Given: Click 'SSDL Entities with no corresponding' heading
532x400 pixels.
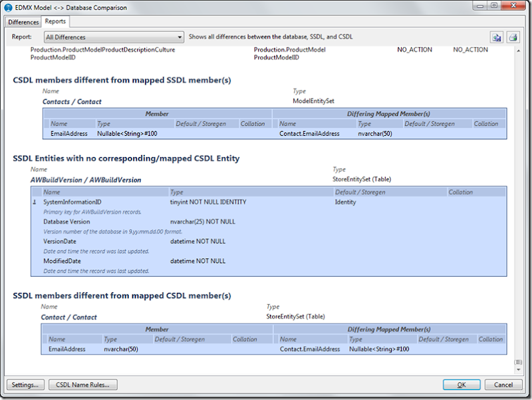Looking at the screenshot, I should (126, 158).
